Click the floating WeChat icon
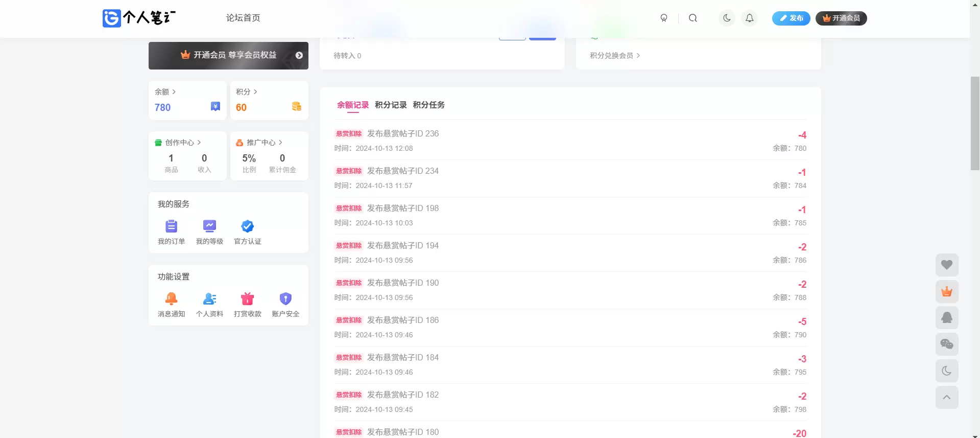The width and height of the screenshot is (980, 438). pos(947,344)
